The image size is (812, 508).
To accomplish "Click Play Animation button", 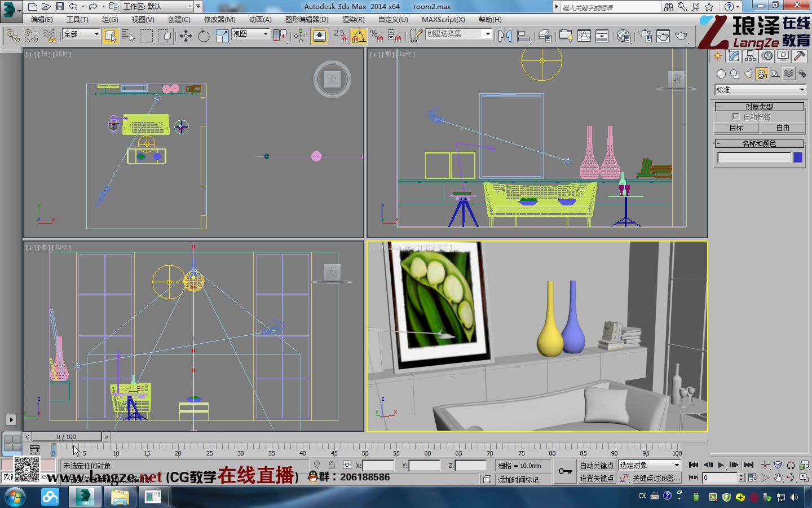I will point(721,465).
